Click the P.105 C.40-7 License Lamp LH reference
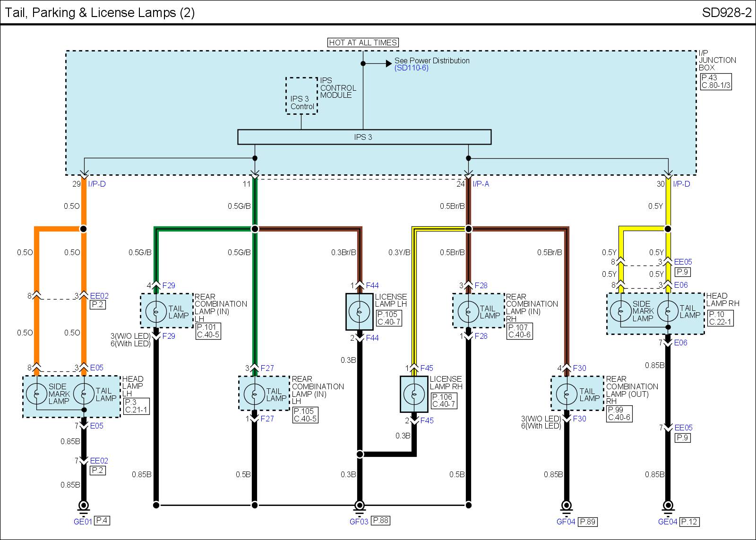 tap(390, 318)
